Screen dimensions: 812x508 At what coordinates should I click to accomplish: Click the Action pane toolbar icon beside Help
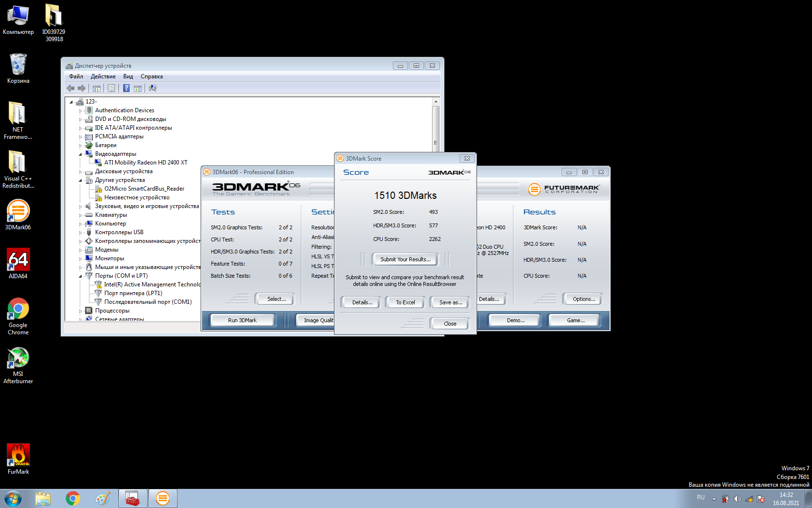[138, 88]
